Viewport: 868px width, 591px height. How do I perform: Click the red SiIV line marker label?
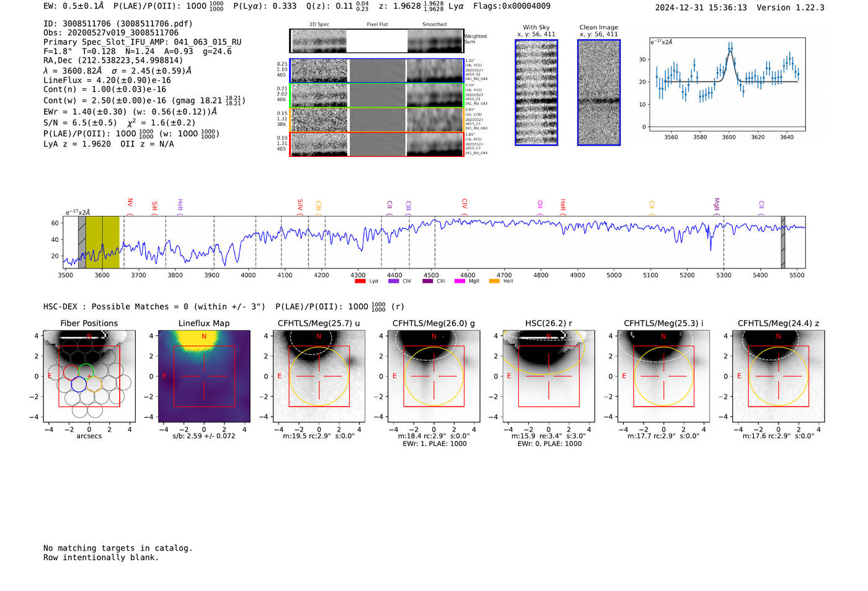click(300, 205)
